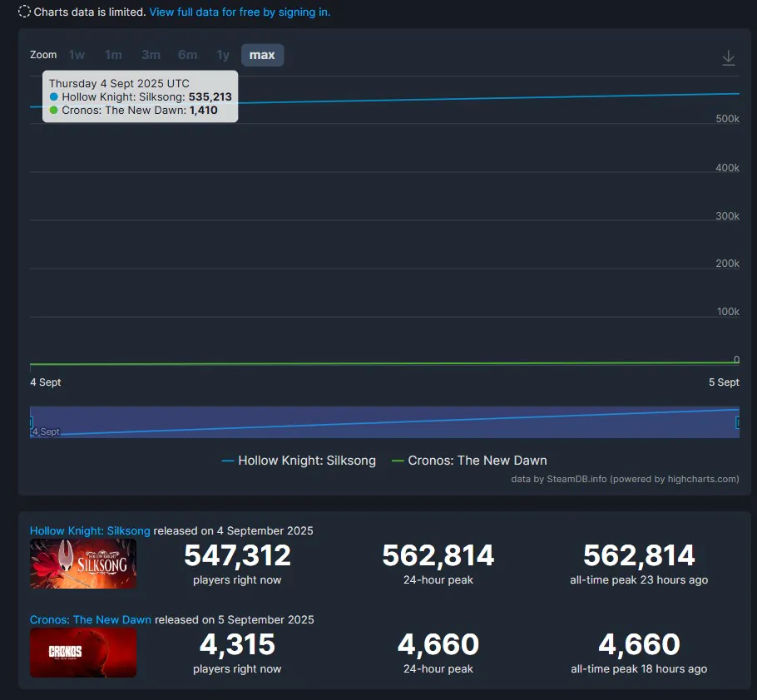Open the Cronos: The New Dawn game link
This screenshot has height=700, width=757.
pos(92,619)
